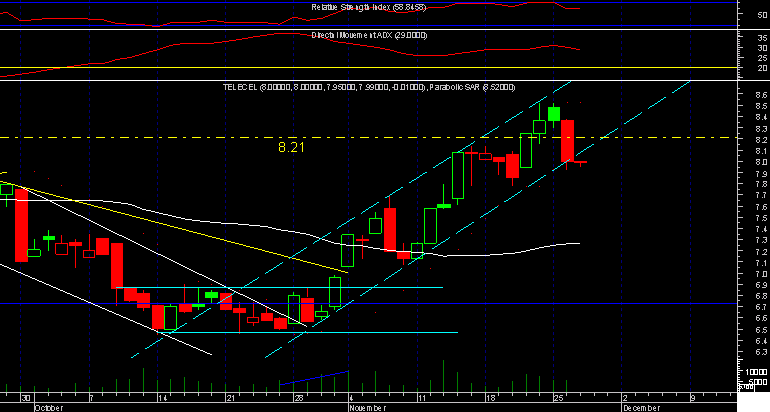This screenshot has height=412, width=770.
Task: Click the 35 value on ADX axis
Action: click(x=763, y=38)
